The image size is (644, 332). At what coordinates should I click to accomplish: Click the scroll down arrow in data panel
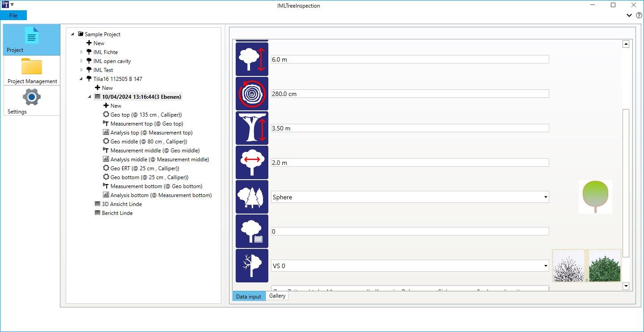pyautogui.click(x=626, y=286)
